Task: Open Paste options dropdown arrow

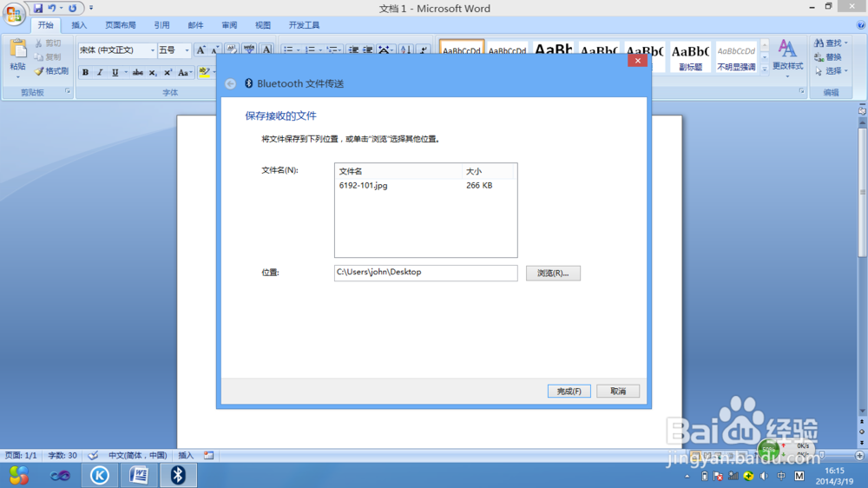Action: pyautogui.click(x=17, y=76)
